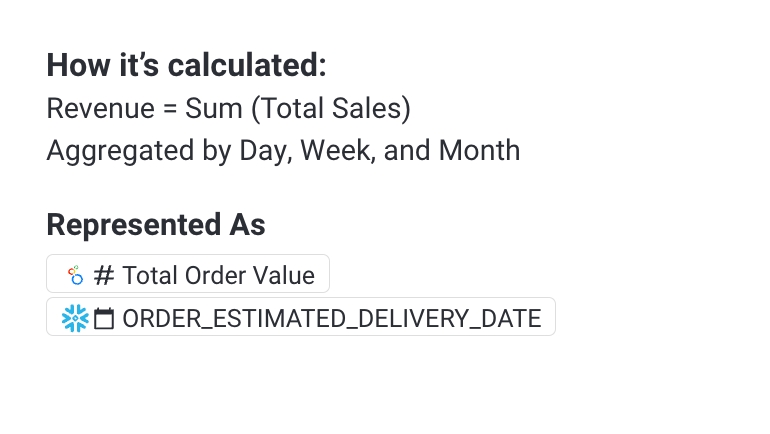Click the word "Aggregated" in the description

108,151
